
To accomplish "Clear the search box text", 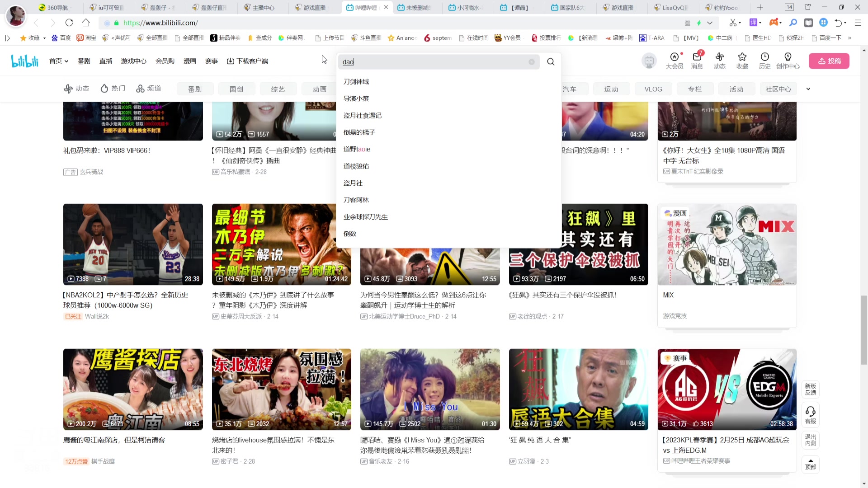I will click(532, 62).
